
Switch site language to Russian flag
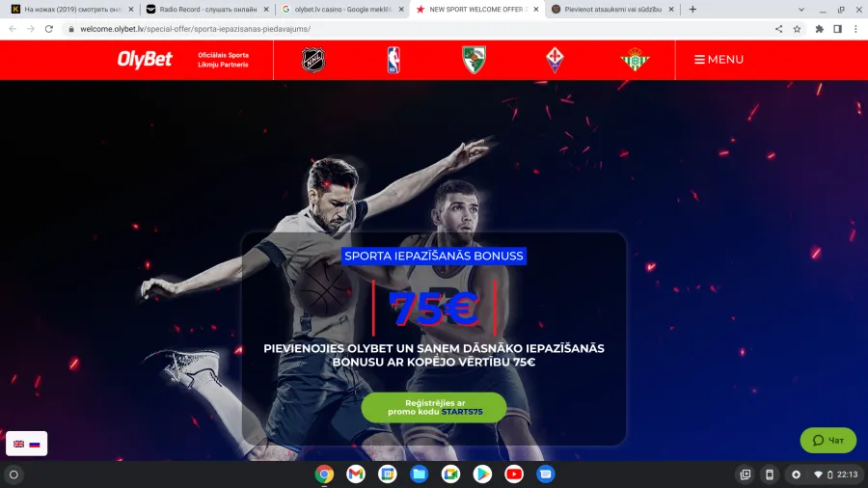click(x=35, y=444)
